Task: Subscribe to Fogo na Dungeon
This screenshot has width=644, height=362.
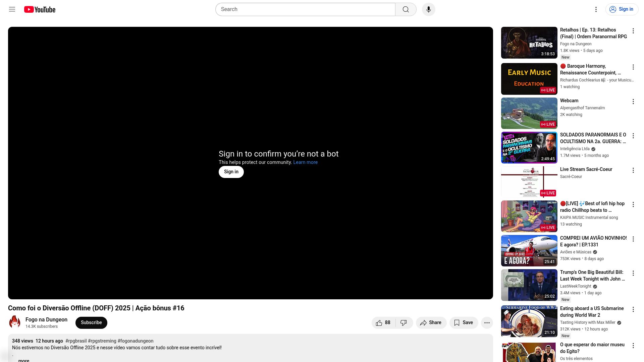Action: 91,322
